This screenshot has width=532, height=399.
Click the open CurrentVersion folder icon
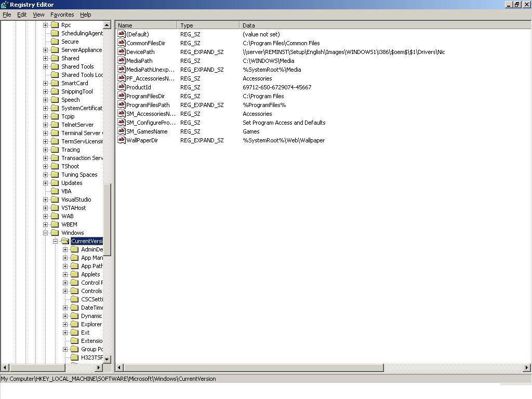(65, 241)
